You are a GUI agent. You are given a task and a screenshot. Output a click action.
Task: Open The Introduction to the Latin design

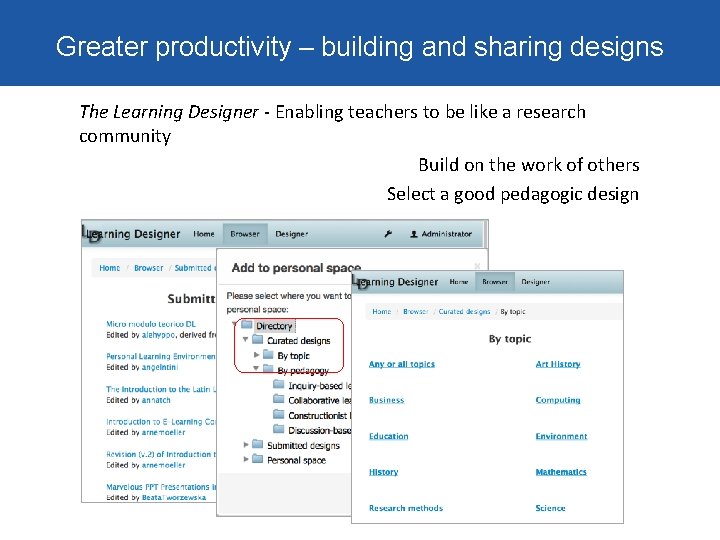[x=161, y=389]
